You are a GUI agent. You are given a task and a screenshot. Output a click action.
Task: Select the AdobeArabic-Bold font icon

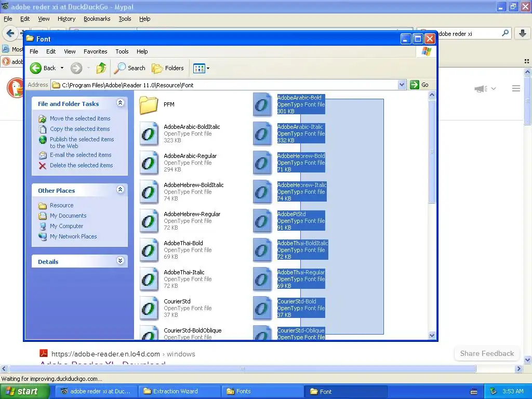tap(262, 105)
